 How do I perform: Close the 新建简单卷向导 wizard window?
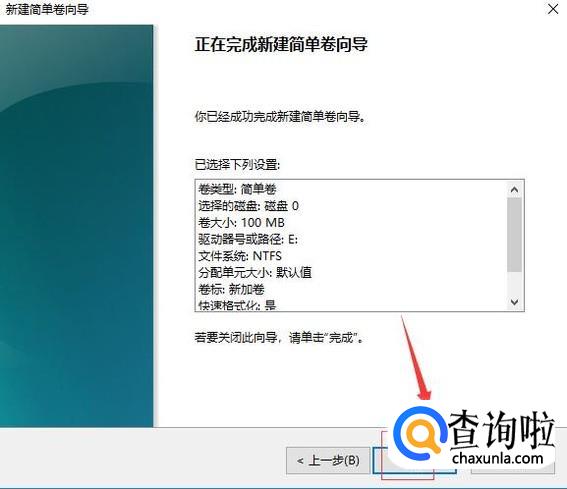pos(553,9)
